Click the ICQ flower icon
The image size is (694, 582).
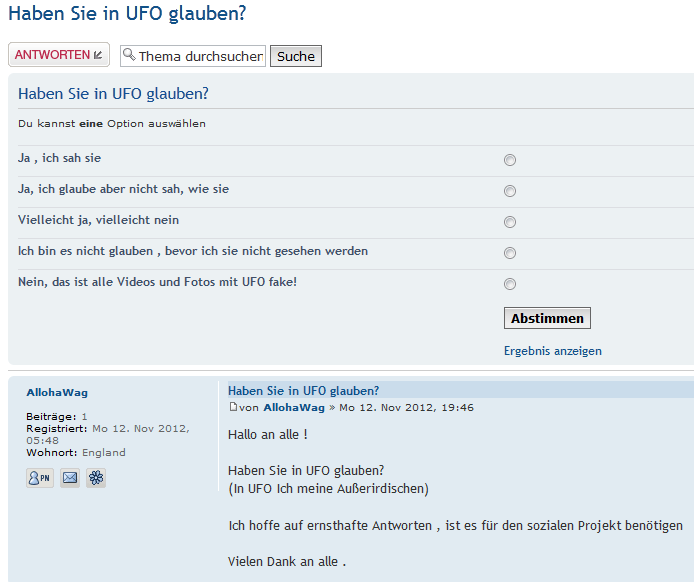click(96, 478)
